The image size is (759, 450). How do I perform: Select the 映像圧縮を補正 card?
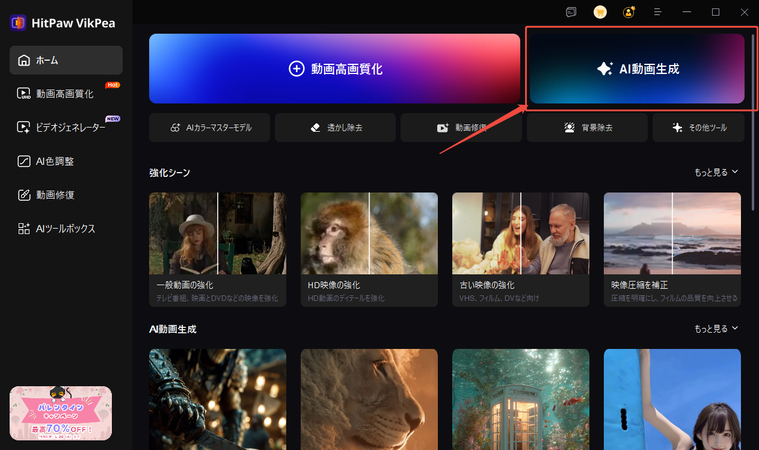point(672,249)
